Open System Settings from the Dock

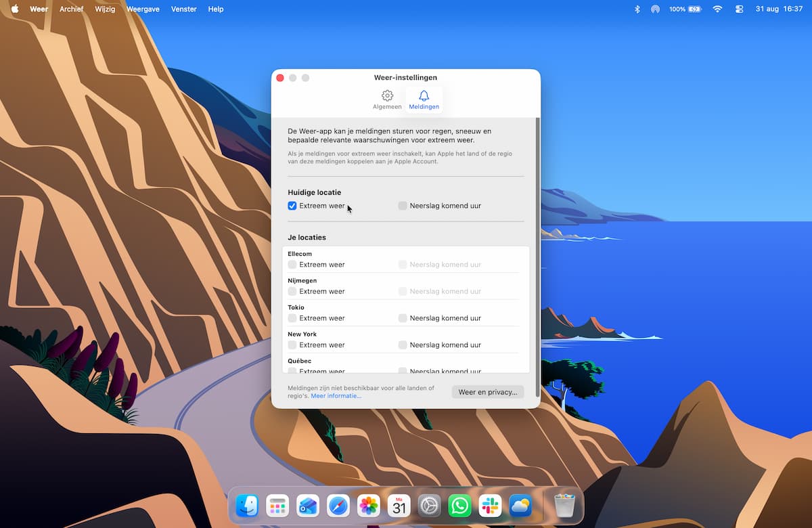[x=430, y=506]
